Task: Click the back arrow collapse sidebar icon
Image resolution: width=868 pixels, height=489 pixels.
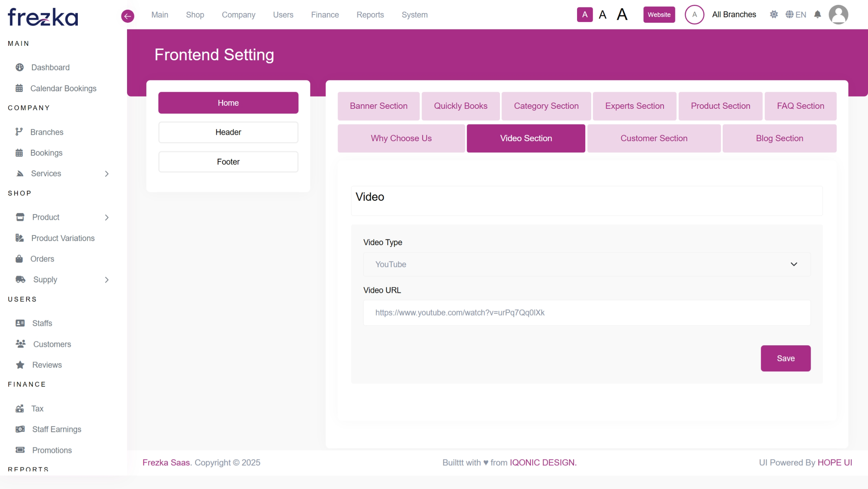Action: tap(127, 16)
